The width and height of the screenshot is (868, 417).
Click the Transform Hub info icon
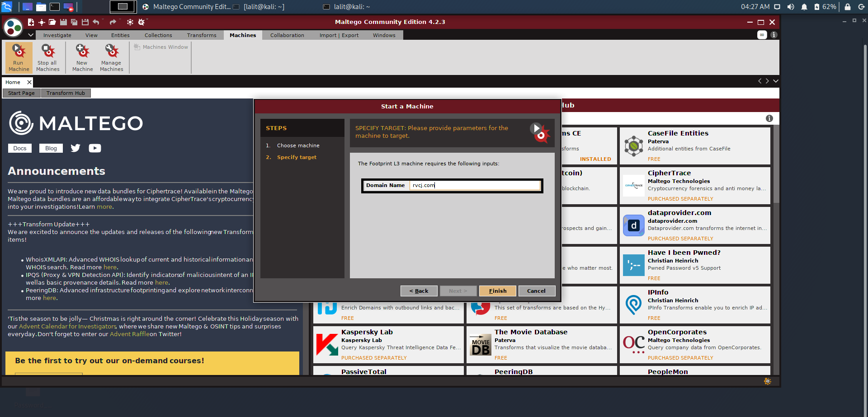click(769, 118)
